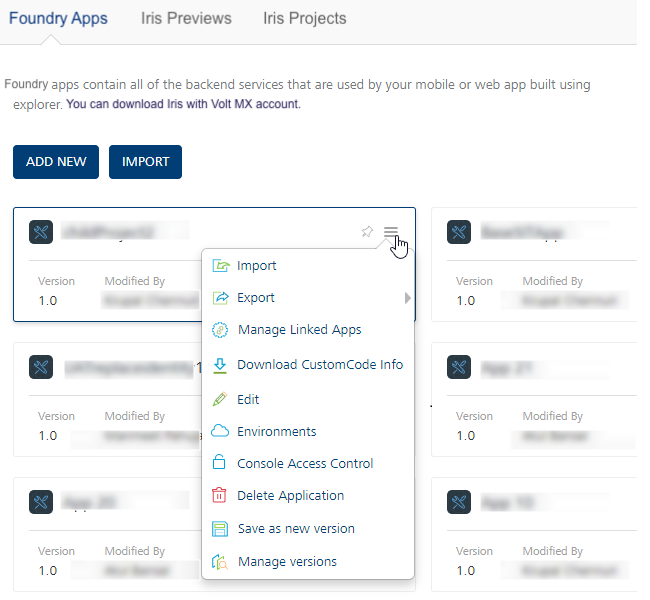Click the red trash Delete Application icon

221,496
